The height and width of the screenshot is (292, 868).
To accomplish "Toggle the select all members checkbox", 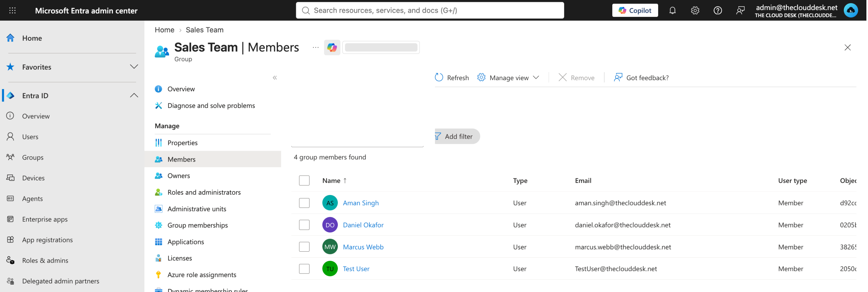I will coord(305,181).
